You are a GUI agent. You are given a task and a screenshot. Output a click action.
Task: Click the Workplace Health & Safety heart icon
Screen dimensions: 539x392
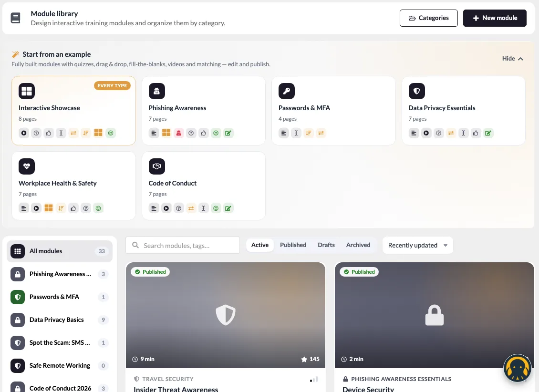coord(27,166)
